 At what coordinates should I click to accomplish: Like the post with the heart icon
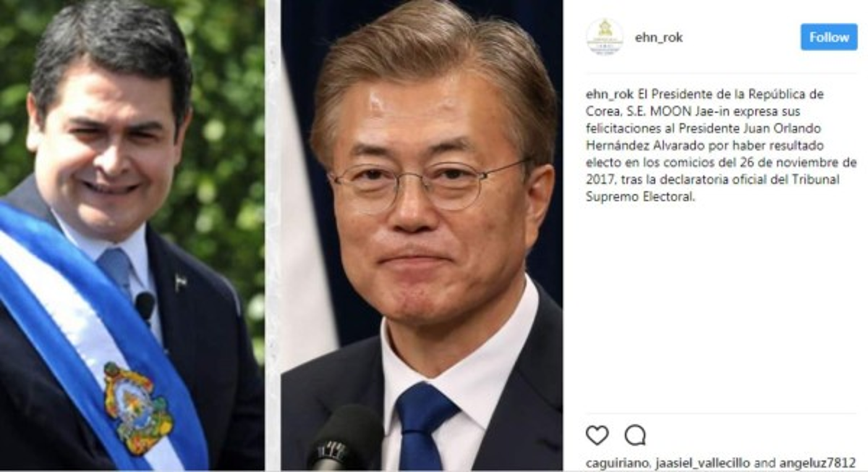(597, 434)
